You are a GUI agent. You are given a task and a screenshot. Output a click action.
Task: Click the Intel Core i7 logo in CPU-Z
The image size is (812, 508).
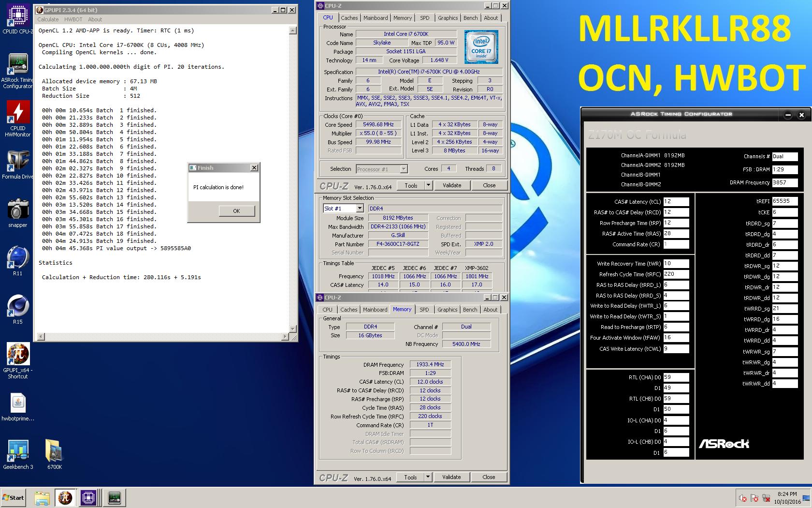point(481,47)
